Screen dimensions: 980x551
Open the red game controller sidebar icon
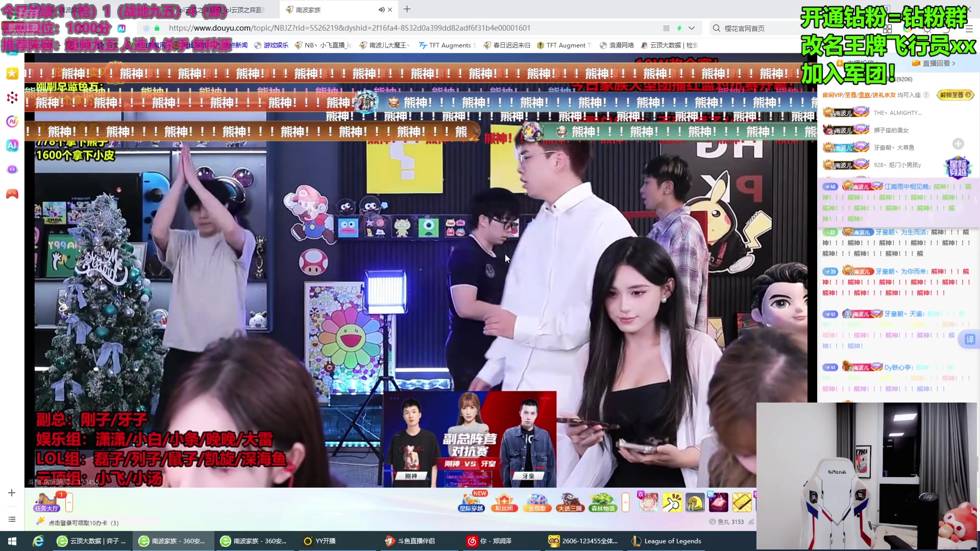click(12, 194)
